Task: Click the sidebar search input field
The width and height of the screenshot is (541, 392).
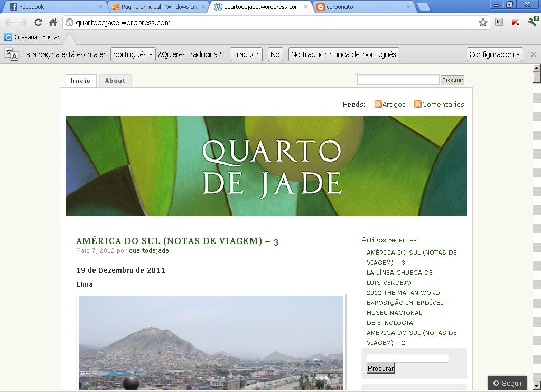Action: 407,358
